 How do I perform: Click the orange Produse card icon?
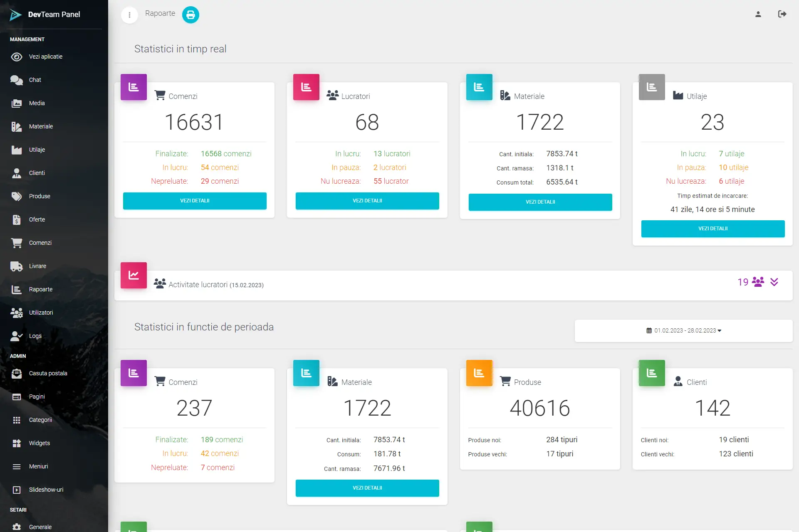click(479, 373)
